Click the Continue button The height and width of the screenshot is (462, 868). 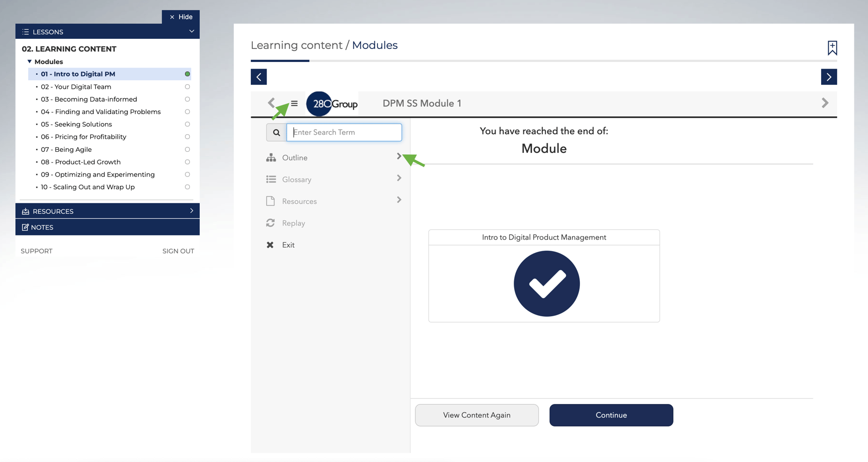[611, 415]
